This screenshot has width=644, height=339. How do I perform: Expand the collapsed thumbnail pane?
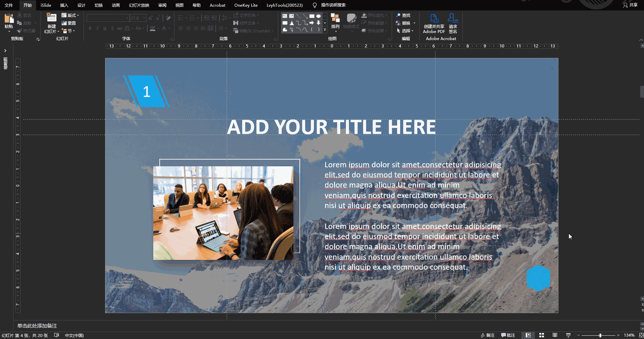[5, 51]
